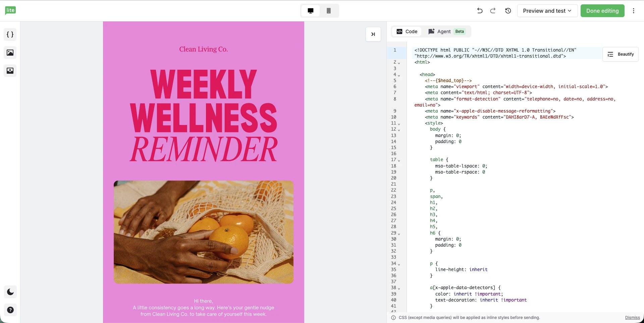Open the upload image icon in sidebar

pyautogui.click(x=10, y=71)
